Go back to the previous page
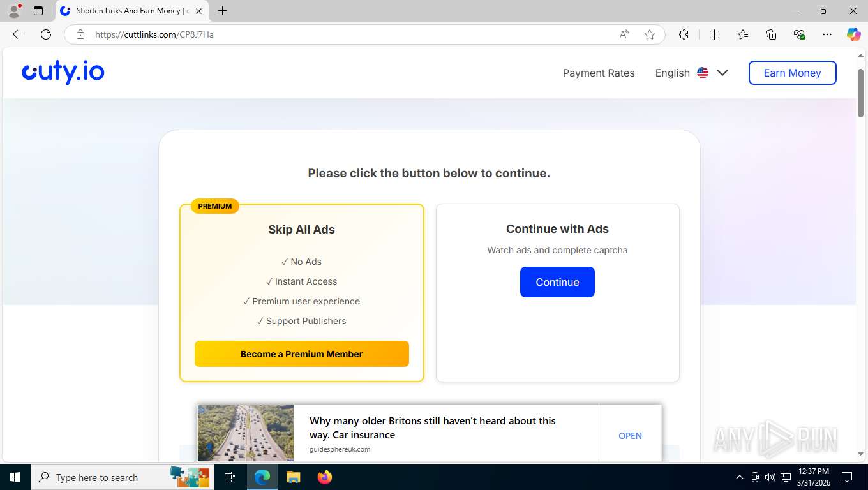Image resolution: width=868 pixels, height=490 pixels. point(18,34)
